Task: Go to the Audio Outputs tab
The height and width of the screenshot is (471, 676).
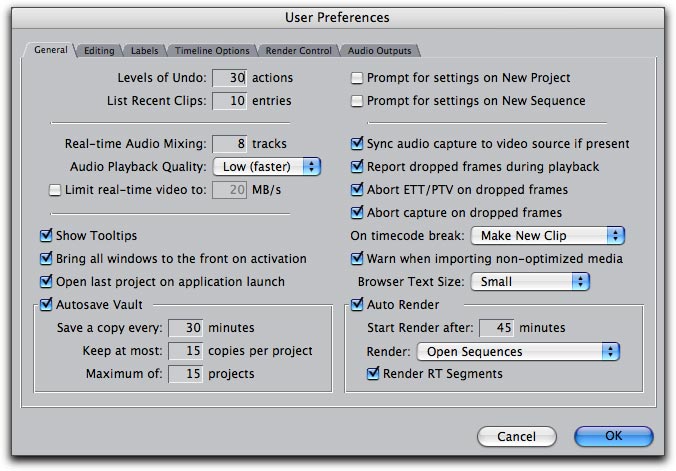Action: click(379, 50)
